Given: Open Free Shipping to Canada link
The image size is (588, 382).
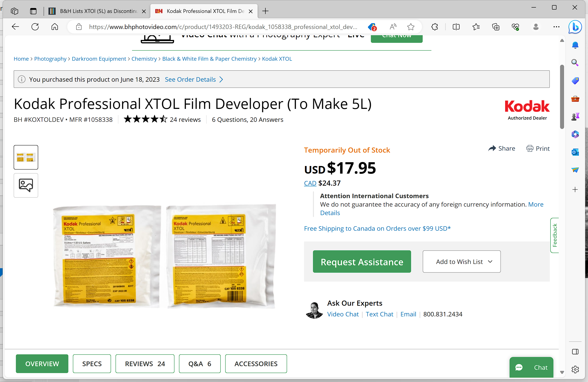Looking at the screenshot, I should click(377, 228).
